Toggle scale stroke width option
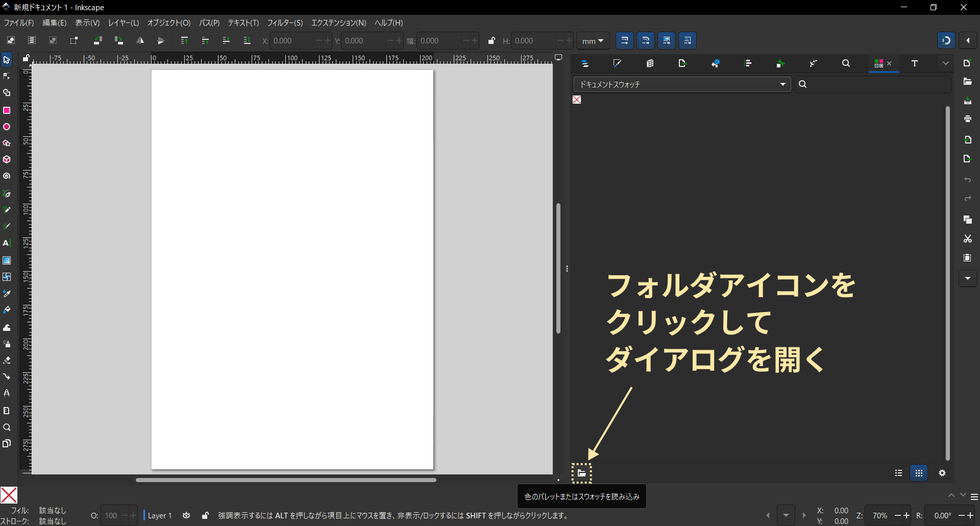 (x=625, y=40)
